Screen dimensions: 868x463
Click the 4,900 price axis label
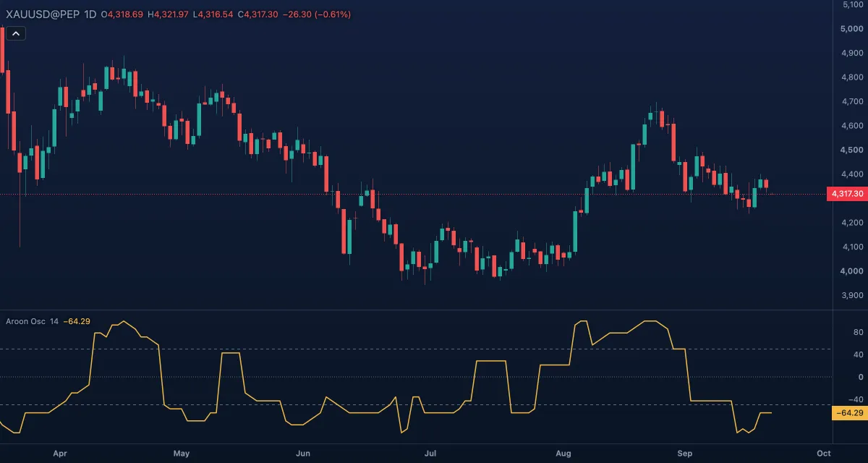852,54
